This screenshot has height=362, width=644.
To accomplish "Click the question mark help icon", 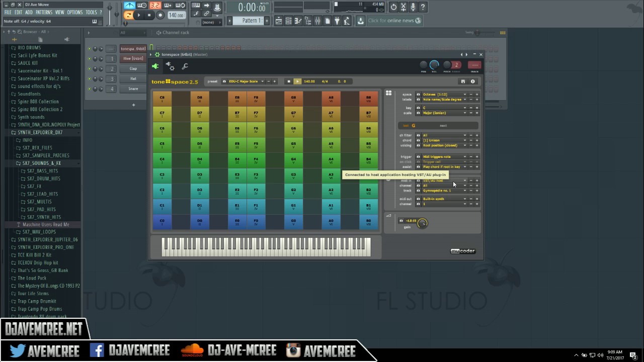I will pos(423,7).
